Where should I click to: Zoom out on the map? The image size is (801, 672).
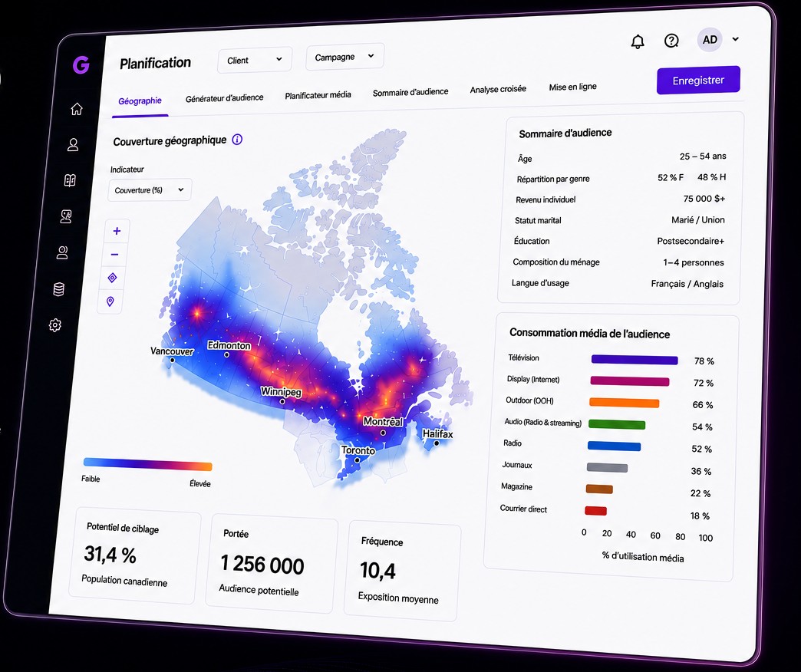115,254
